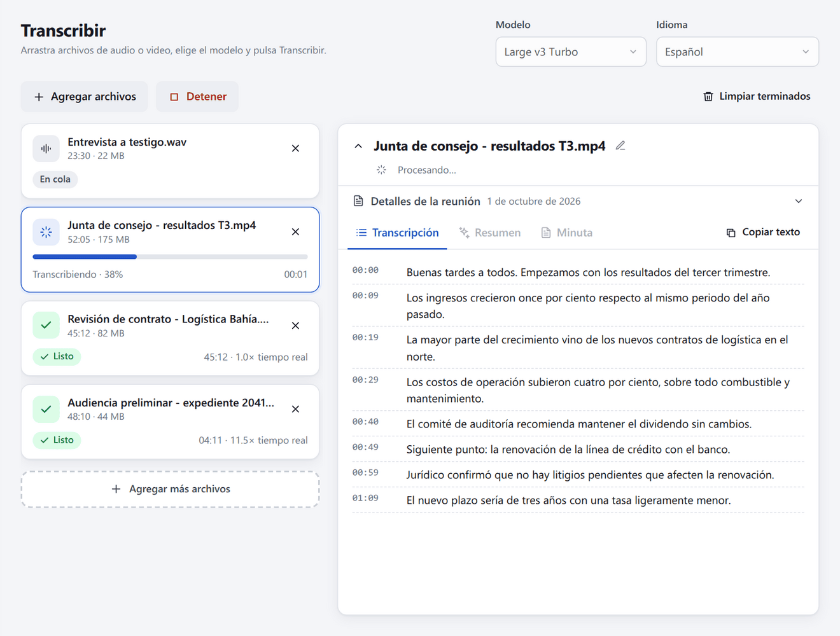840x636 pixels.
Task: Select the Audiencia preliminar - expediente 2041 file name
Action: click(171, 403)
